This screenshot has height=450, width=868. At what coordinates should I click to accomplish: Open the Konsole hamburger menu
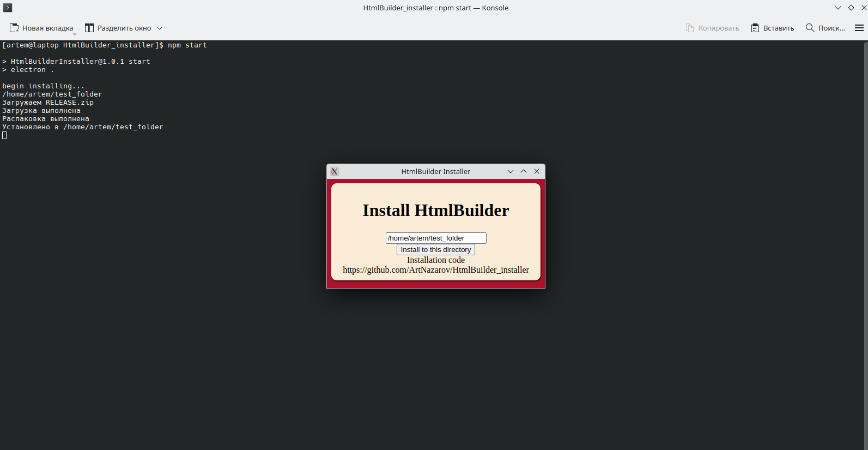pyautogui.click(x=859, y=28)
